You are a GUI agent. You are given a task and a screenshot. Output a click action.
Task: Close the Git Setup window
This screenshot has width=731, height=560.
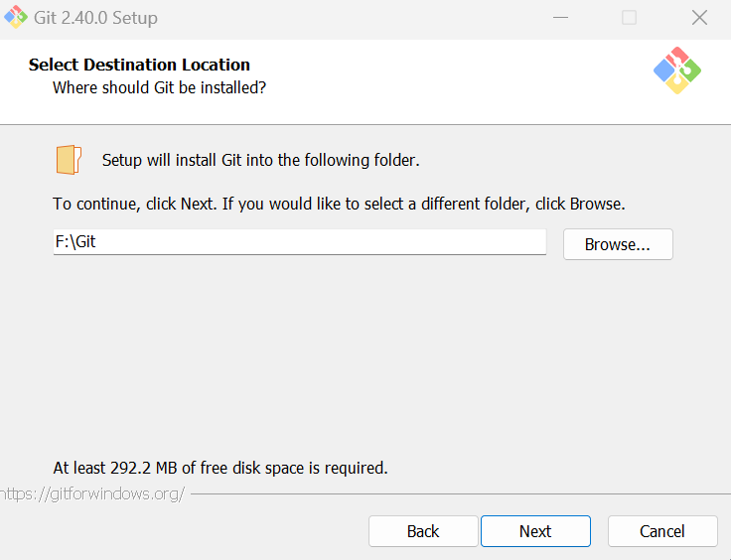699,18
